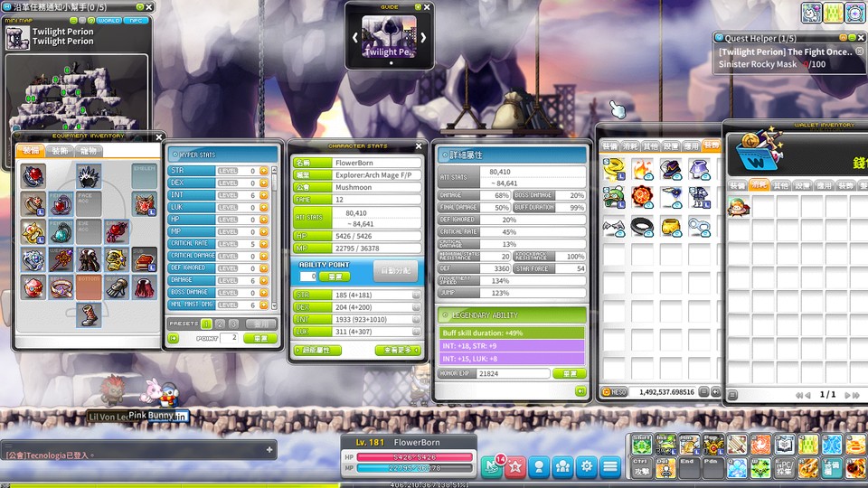The width and height of the screenshot is (868, 488).
Task: Click the boots in Equipment Inventory
Action: 89,314
